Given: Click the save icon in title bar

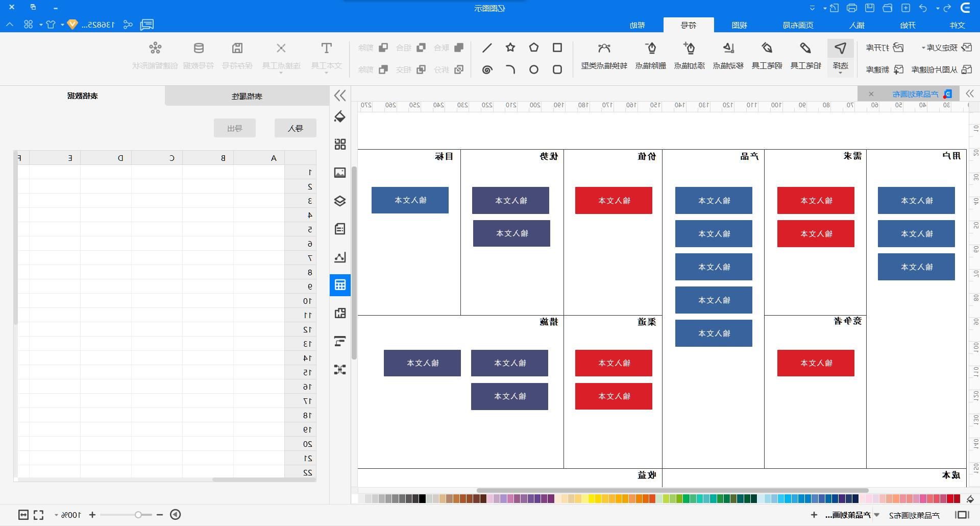Looking at the screenshot, I should [870, 8].
